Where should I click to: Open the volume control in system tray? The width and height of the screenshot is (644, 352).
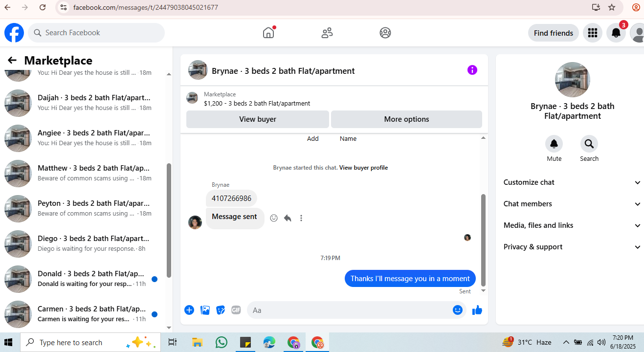pos(601,342)
